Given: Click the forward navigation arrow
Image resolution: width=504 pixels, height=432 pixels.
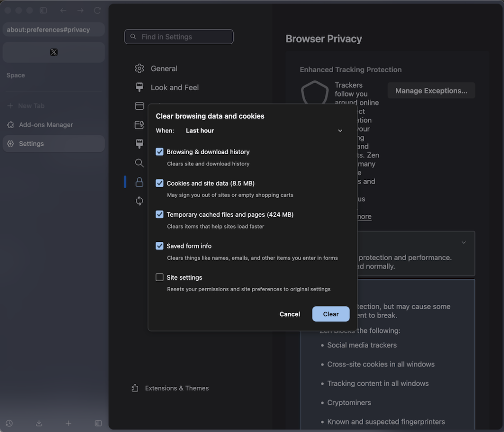Looking at the screenshot, I should [x=80, y=10].
